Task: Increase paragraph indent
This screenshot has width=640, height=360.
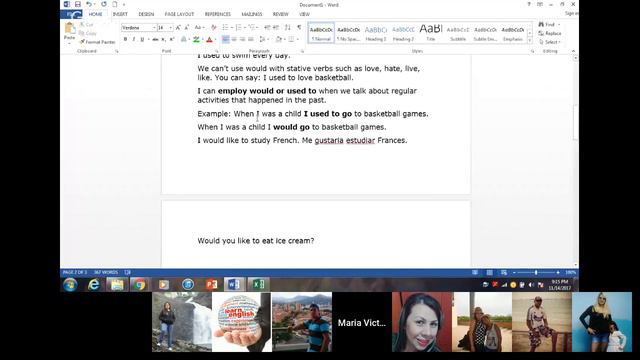Action: click(x=276, y=27)
